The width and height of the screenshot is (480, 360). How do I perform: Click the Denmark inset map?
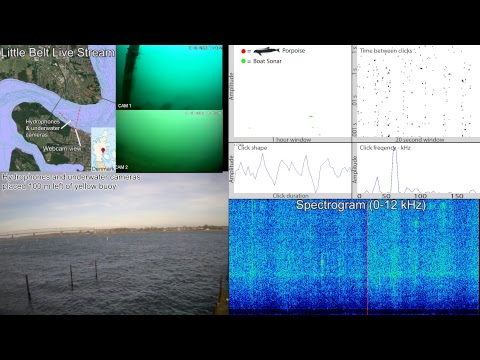103,149
